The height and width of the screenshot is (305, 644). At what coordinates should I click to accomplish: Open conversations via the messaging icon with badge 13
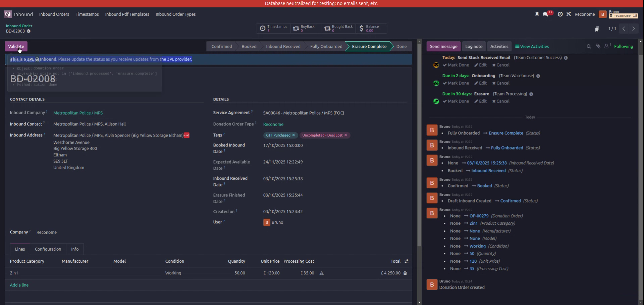pos(546,14)
